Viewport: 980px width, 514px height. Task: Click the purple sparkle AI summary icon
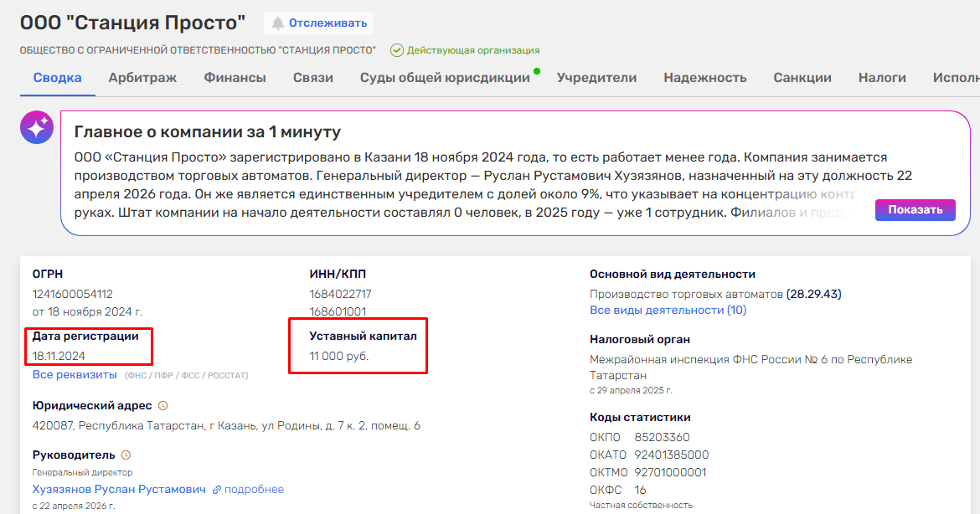[x=37, y=127]
